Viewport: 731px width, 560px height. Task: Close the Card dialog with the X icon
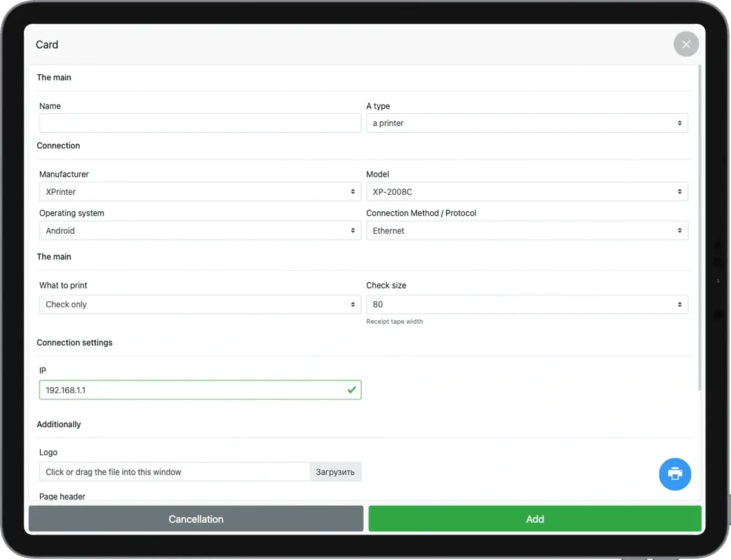(x=686, y=44)
